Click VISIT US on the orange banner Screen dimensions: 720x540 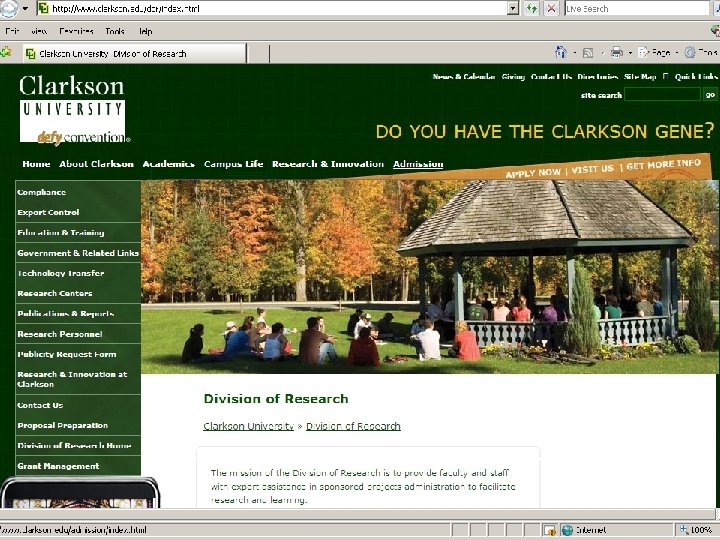tap(593, 169)
